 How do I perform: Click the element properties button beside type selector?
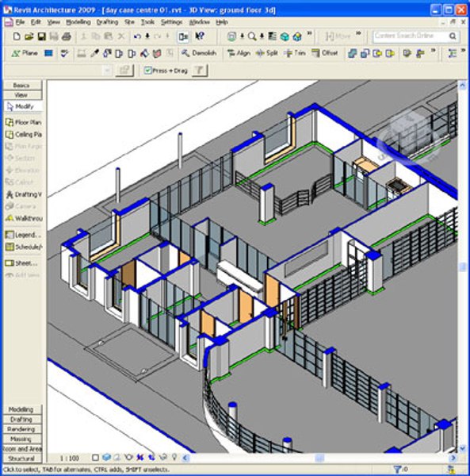124,71
